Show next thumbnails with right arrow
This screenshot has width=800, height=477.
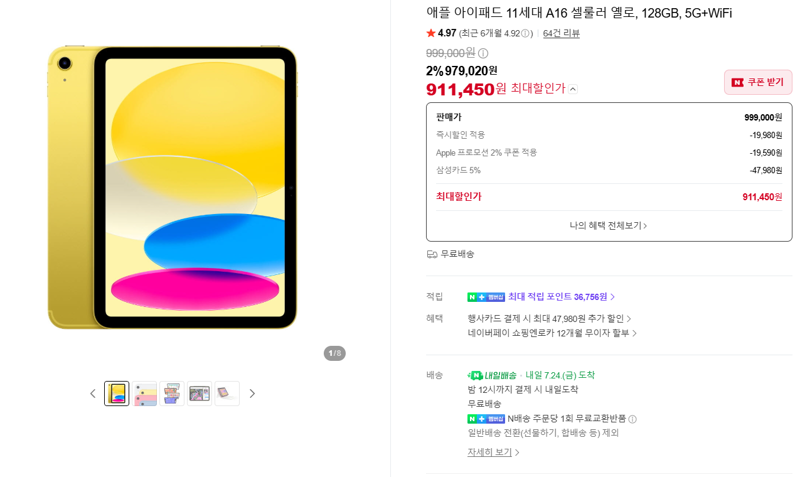point(252,393)
